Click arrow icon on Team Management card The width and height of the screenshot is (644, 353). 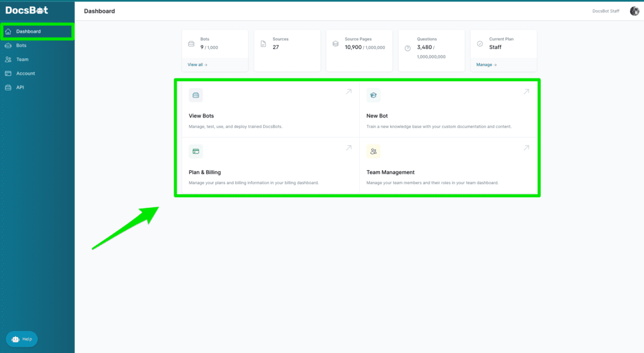point(526,148)
